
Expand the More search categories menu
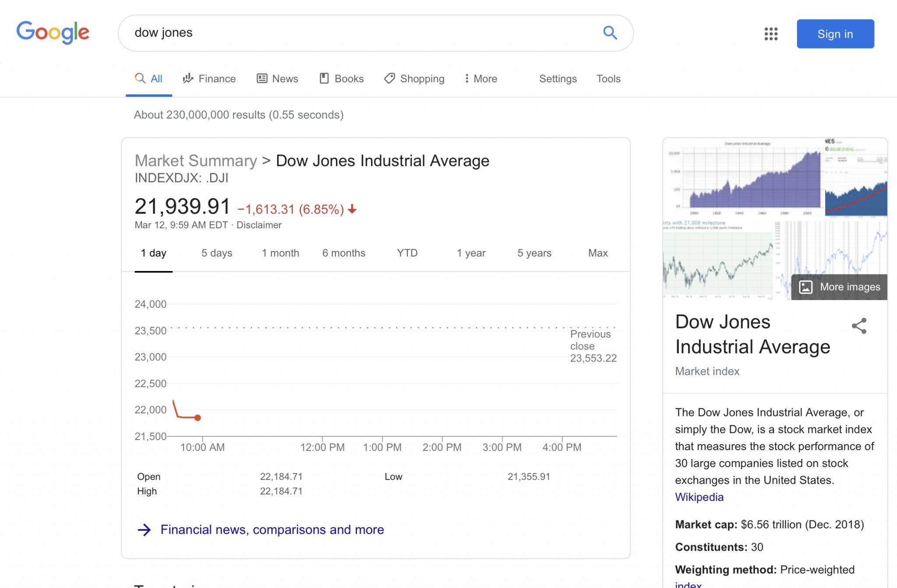click(481, 79)
